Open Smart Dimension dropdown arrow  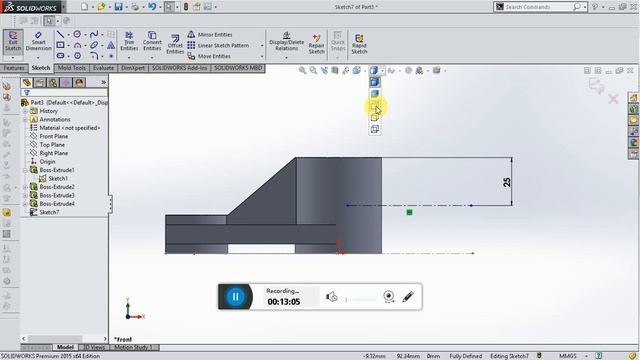click(38, 58)
